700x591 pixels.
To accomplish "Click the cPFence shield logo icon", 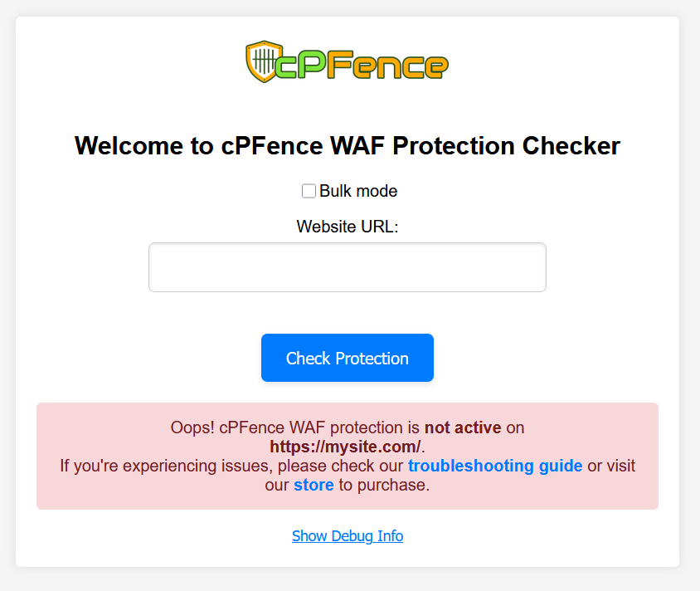I will click(262, 61).
